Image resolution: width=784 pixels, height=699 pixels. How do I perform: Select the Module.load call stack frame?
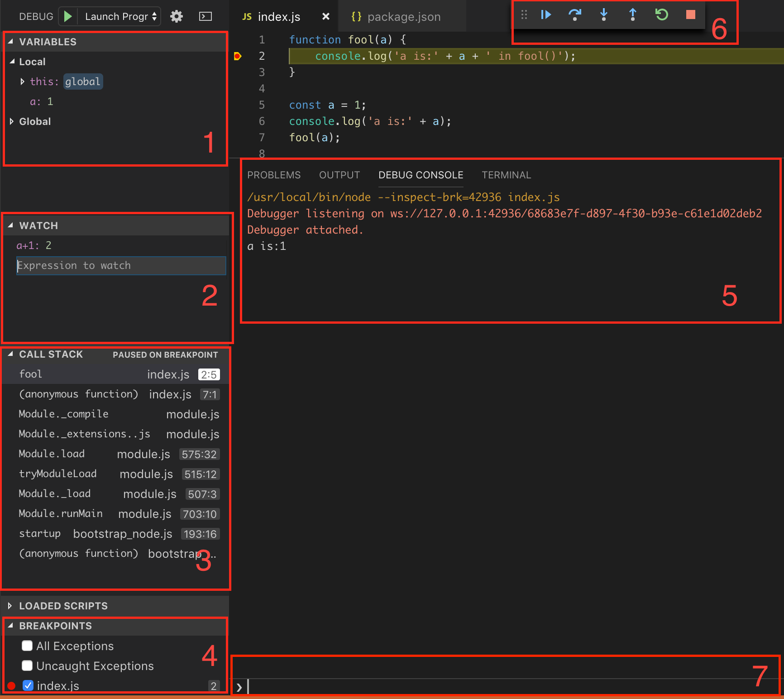[52, 454]
